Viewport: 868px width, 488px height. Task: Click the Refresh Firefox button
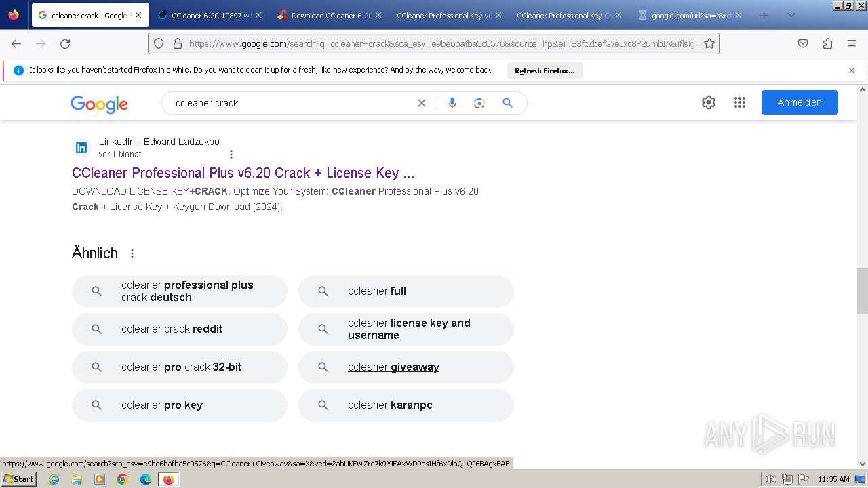point(545,70)
